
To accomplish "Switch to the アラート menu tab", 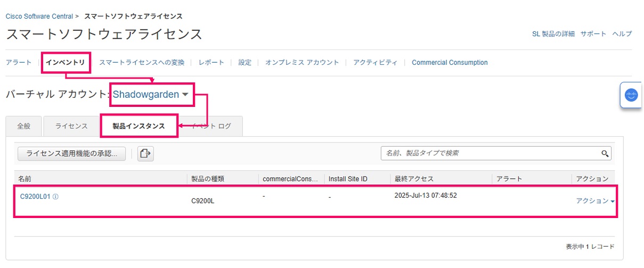I will pos(19,62).
